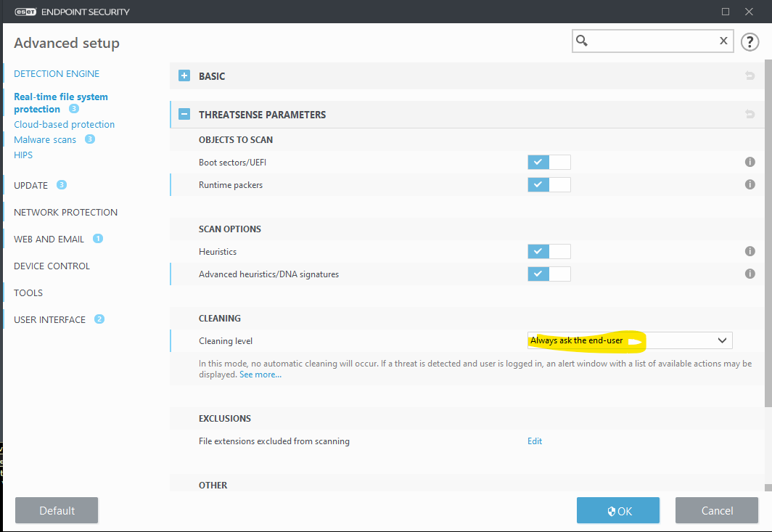772x532 pixels.
Task: Open help with the question mark icon
Action: click(750, 41)
